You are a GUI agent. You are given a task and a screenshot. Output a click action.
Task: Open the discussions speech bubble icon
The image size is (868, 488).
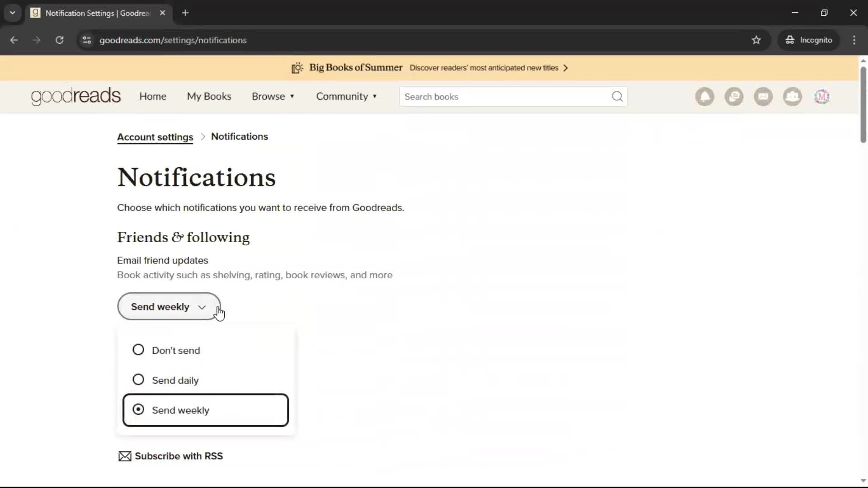coord(734,97)
